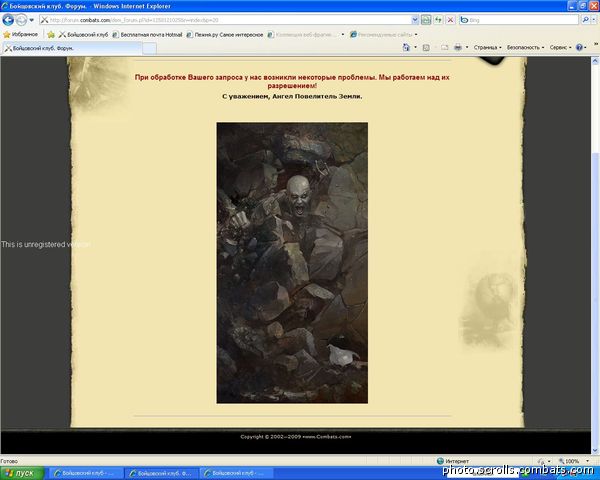Click the Windows Пуск start button
Screen dimensions: 600x480
22,473
